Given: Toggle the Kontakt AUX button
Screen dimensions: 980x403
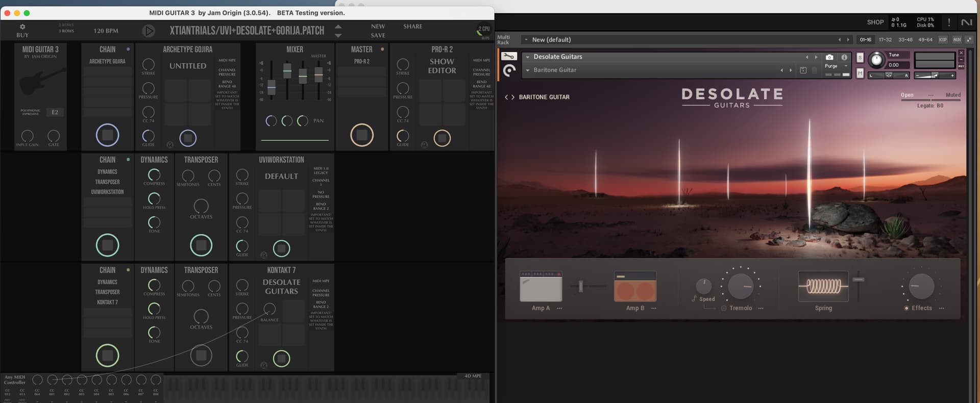Looking at the screenshot, I should (957, 39).
